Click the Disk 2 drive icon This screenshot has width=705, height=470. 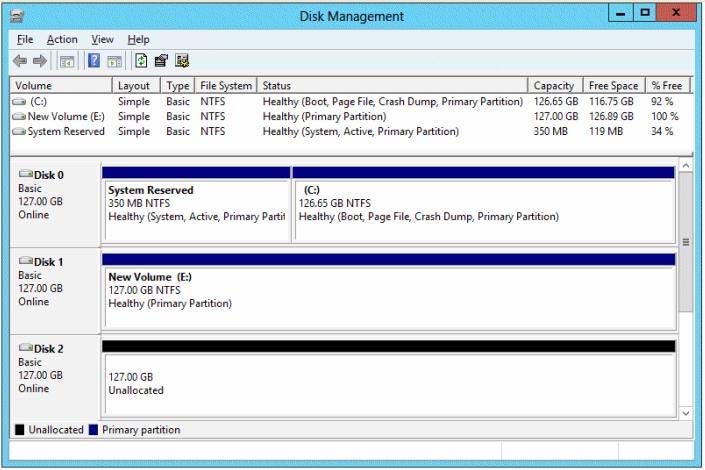pos(26,347)
